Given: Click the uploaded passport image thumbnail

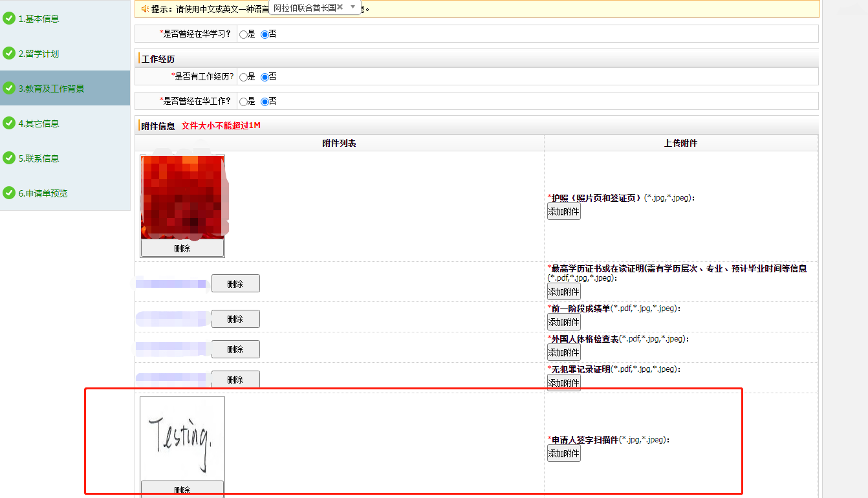Looking at the screenshot, I should (182, 197).
